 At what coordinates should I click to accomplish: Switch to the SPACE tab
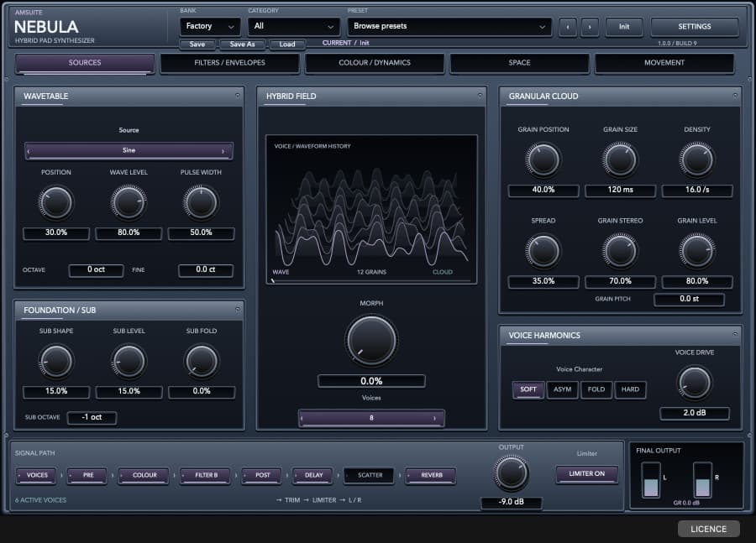point(519,63)
